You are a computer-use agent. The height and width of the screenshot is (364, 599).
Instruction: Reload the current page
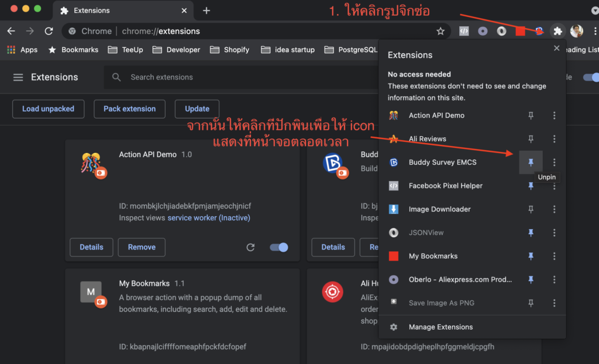point(49,31)
